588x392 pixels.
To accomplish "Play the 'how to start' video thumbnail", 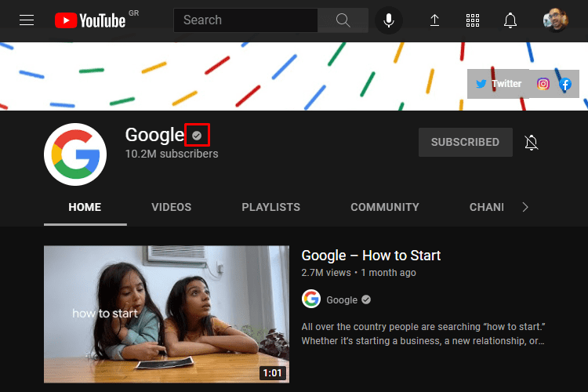I will [x=166, y=314].
